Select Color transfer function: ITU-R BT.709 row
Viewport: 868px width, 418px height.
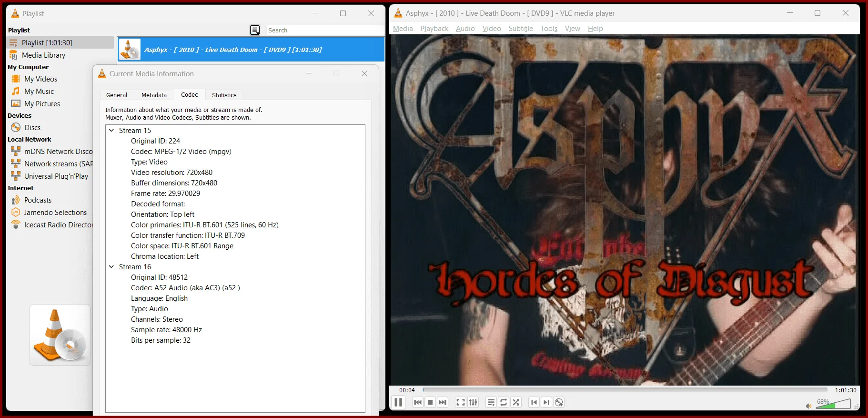click(x=188, y=235)
